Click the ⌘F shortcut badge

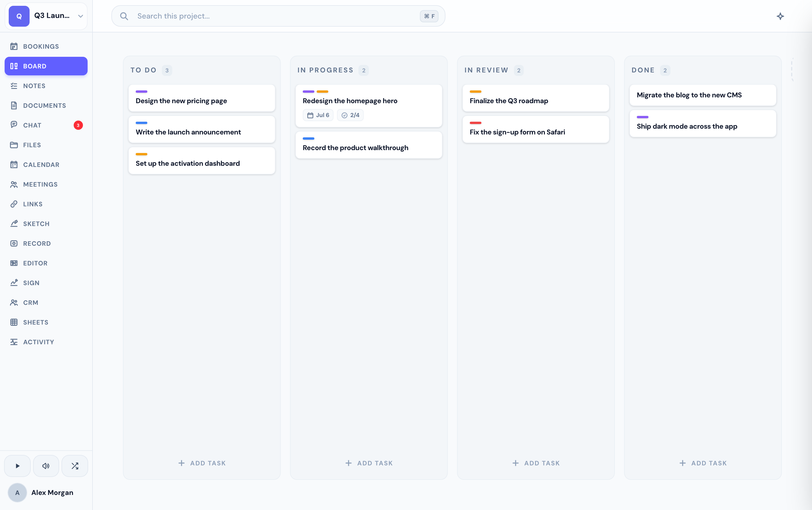point(429,16)
